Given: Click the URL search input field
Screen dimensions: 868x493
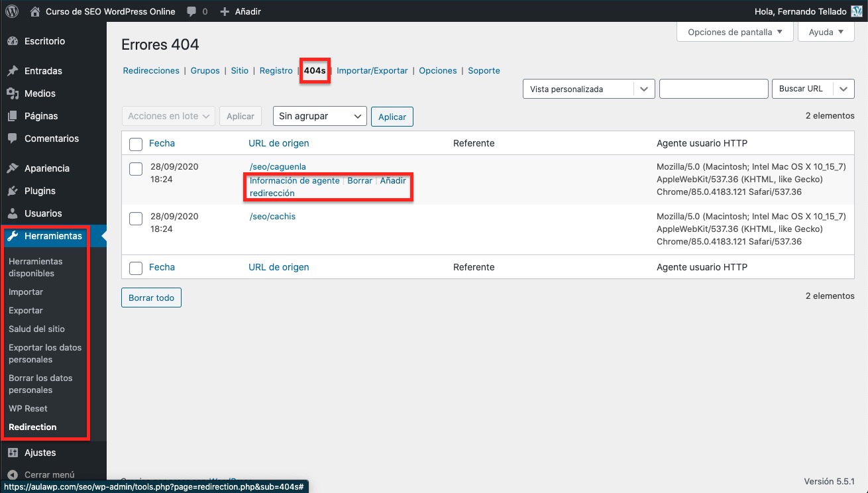Looking at the screenshot, I should [x=713, y=89].
